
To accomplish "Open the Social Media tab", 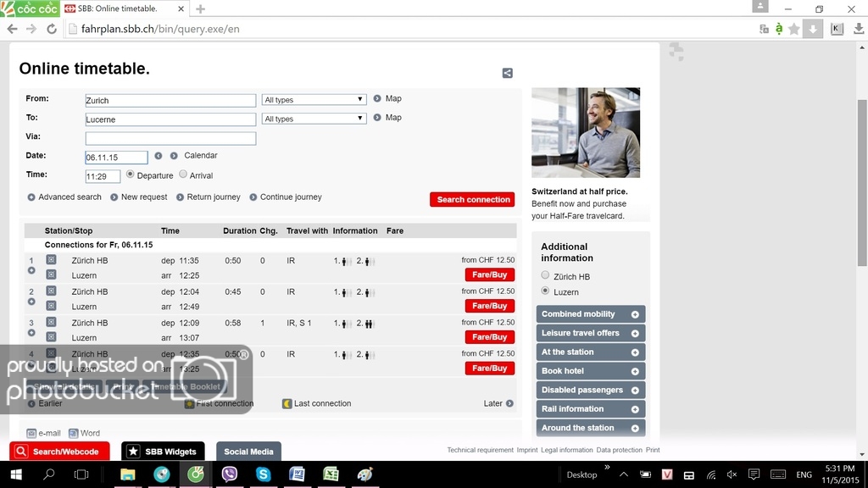I will click(x=248, y=452).
